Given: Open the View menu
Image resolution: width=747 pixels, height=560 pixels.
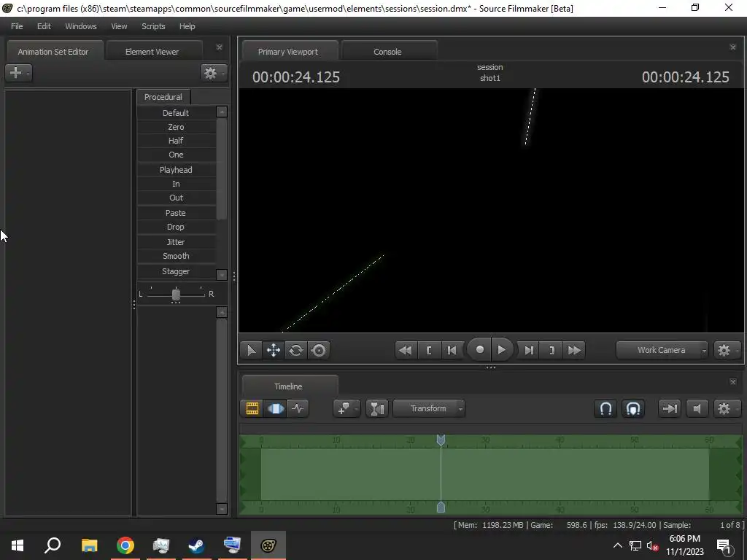Looking at the screenshot, I should (x=119, y=26).
